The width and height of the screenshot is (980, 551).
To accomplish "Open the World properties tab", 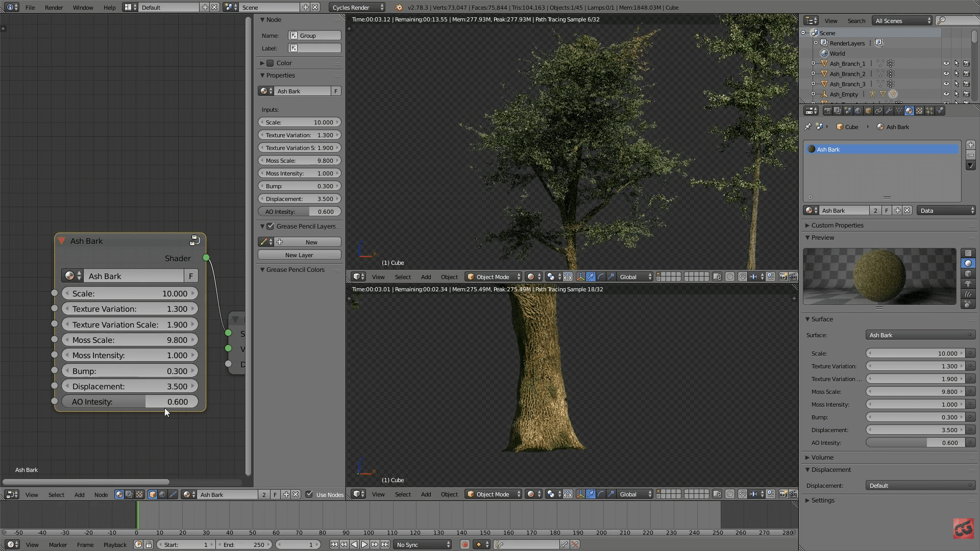I will pyautogui.click(x=858, y=111).
